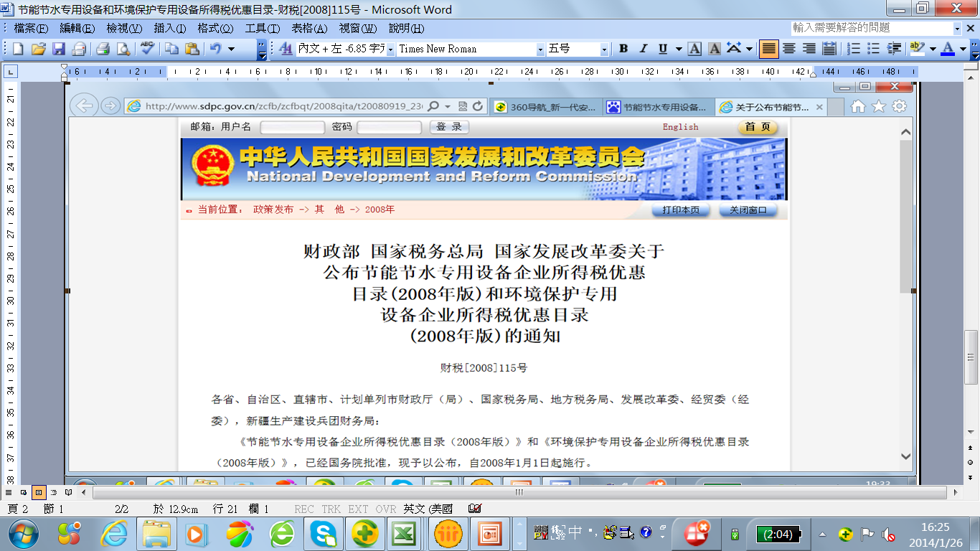Expand highlight color dropdown arrow

click(x=932, y=49)
